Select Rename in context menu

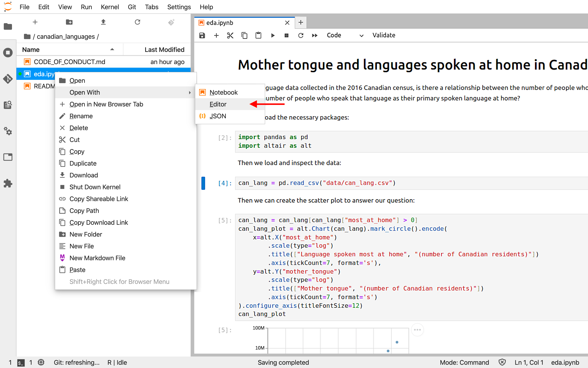(126, 116)
